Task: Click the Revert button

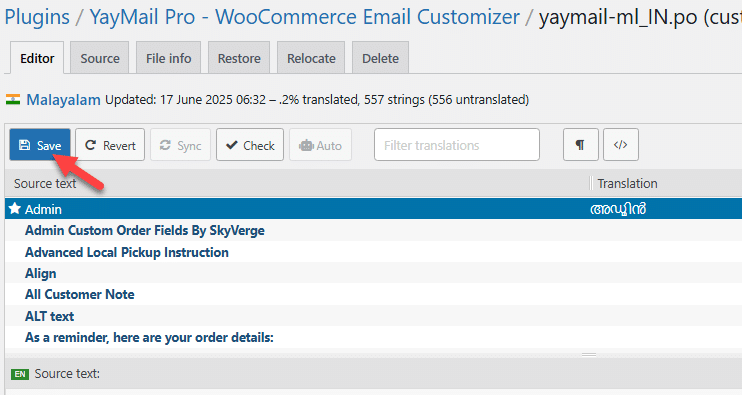Action: 110,145
